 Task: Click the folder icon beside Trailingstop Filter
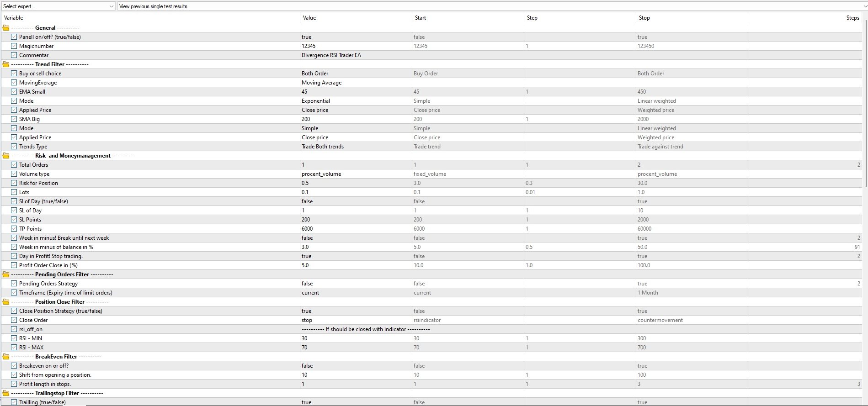point(6,393)
